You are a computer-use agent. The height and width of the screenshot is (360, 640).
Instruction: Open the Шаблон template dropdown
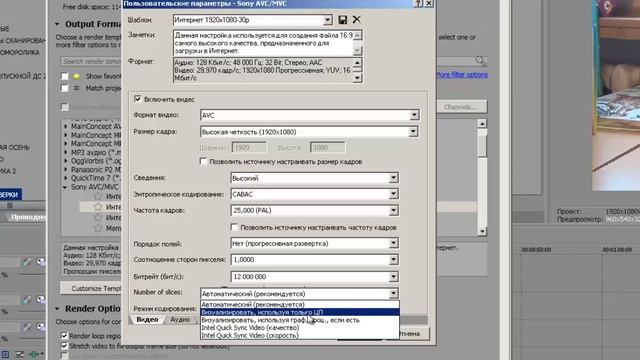pos(328,20)
